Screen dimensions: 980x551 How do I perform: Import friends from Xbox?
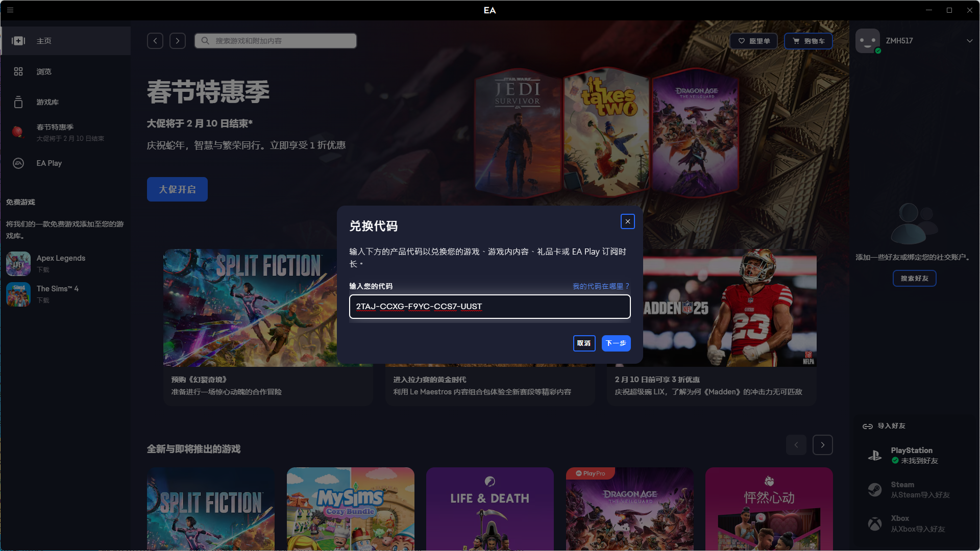pyautogui.click(x=914, y=524)
